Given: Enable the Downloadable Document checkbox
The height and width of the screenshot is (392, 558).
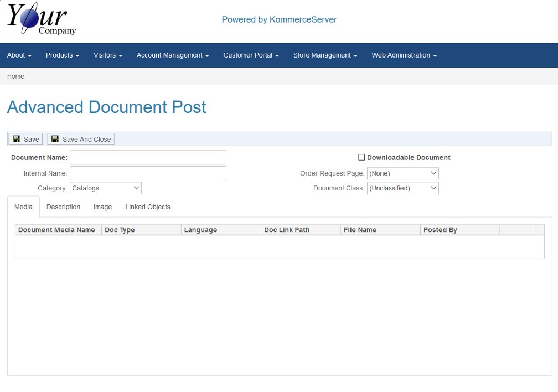Looking at the screenshot, I should coord(361,157).
